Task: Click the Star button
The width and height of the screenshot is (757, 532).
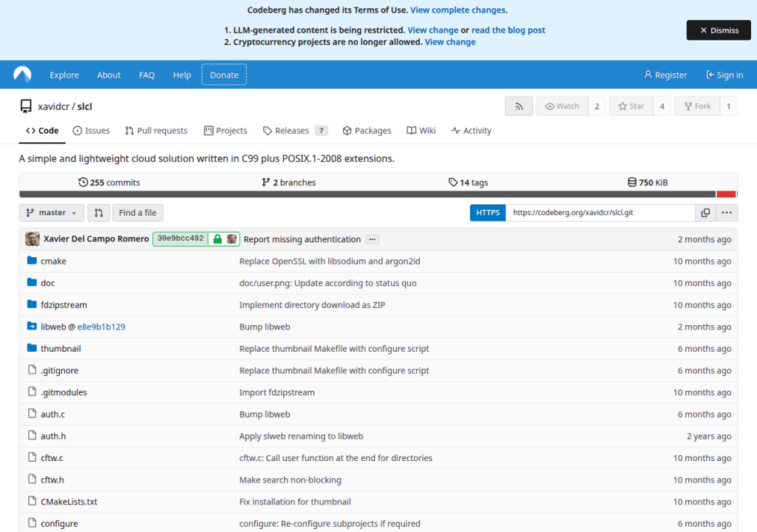Action: coord(631,106)
